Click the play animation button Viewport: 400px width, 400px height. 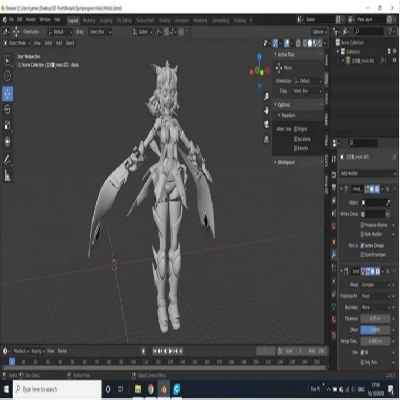click(171, 351)
